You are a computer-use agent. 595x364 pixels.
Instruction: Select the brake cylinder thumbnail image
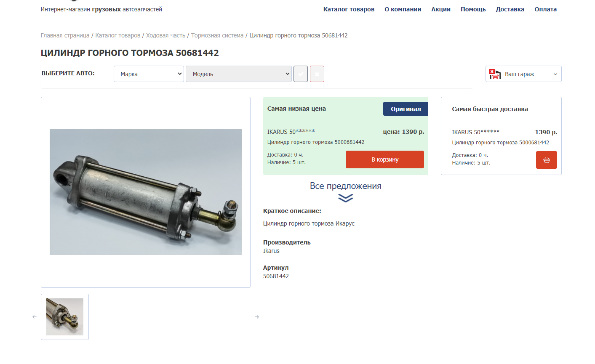pyautogui.click(x=65, y=317)
